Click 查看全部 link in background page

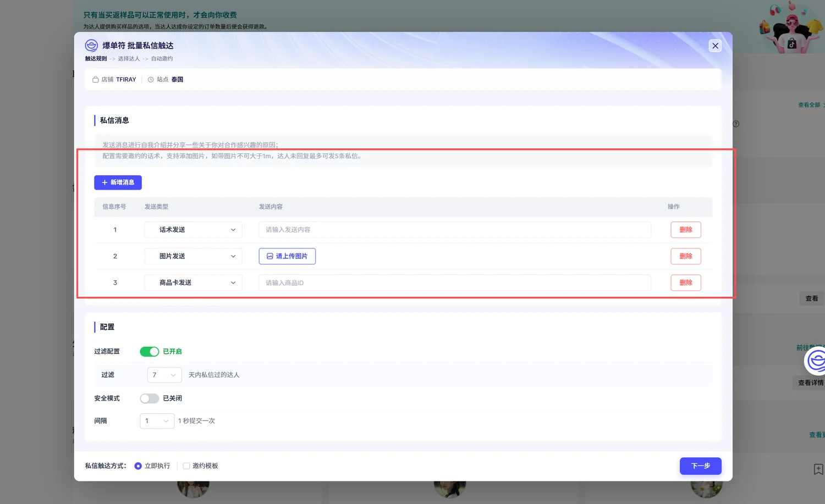pos(809,105)
